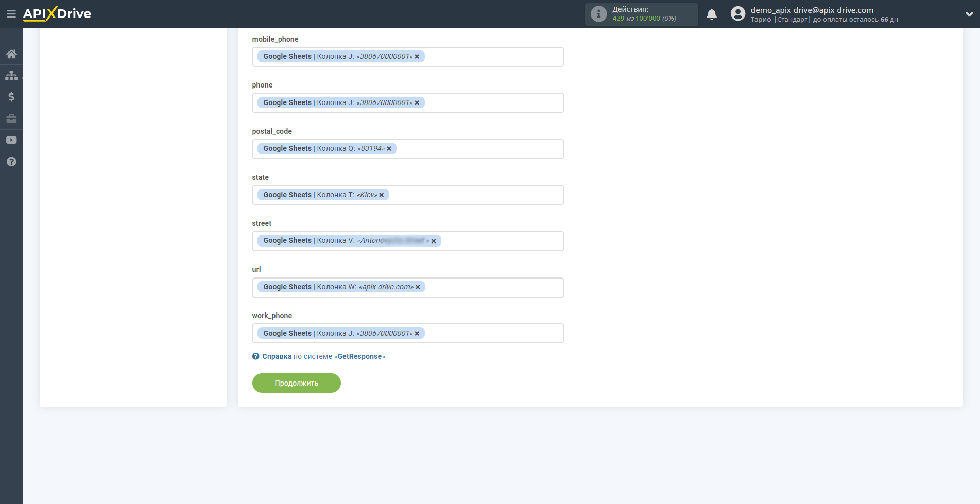980x504 pixels.
Task: Remove the work_phone Column J tag
Action: click(x=417, y=334)
